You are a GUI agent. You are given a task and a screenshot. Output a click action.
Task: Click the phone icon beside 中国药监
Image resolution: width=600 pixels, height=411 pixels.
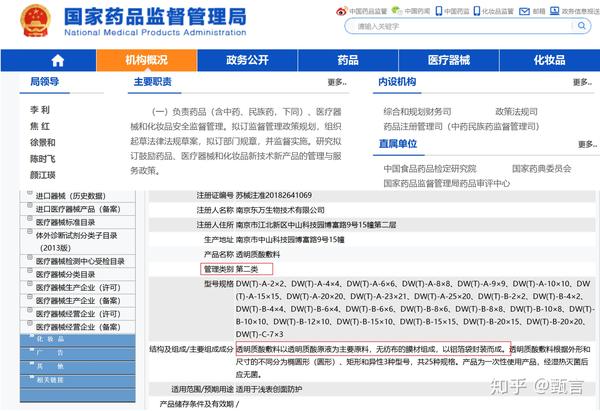439,11
